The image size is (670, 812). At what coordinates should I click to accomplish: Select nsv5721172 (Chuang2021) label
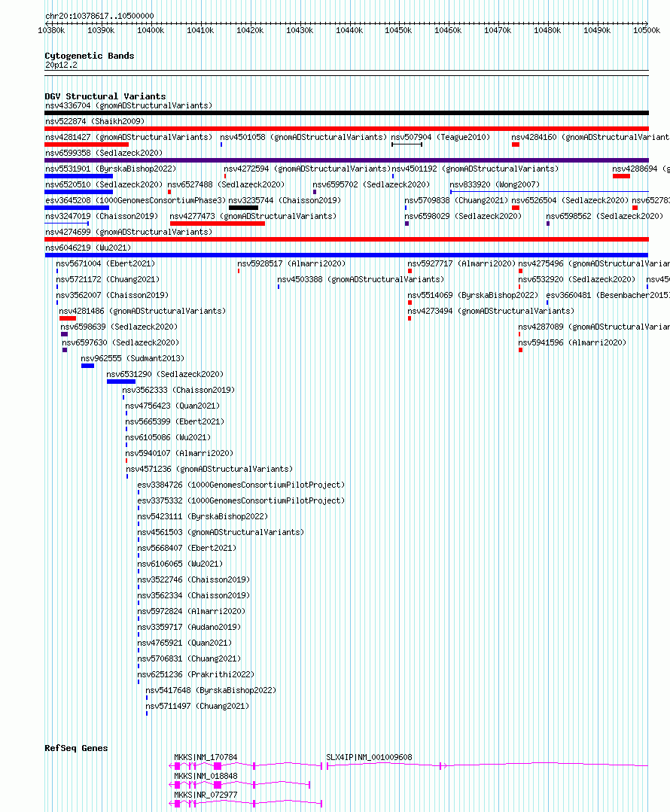[x=107, y=279]
